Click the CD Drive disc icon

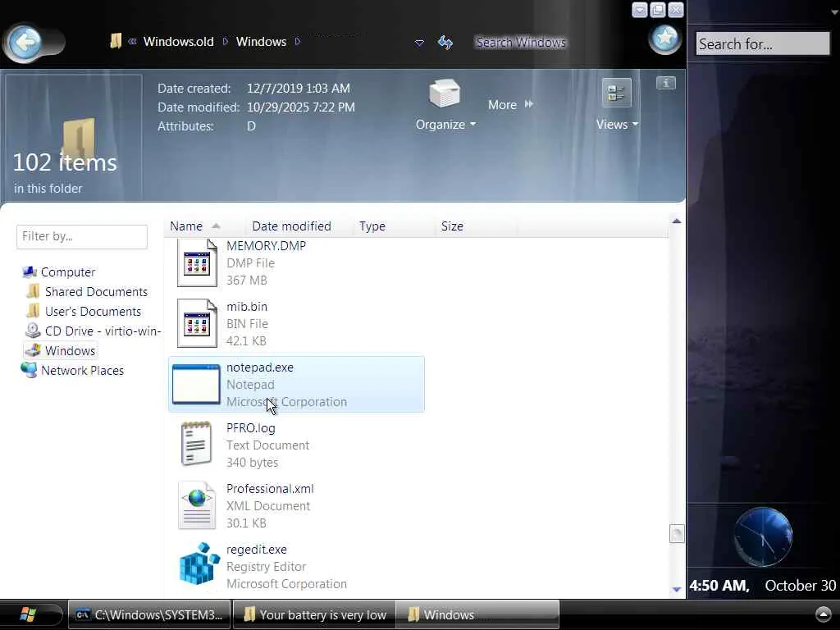[33, 331]
